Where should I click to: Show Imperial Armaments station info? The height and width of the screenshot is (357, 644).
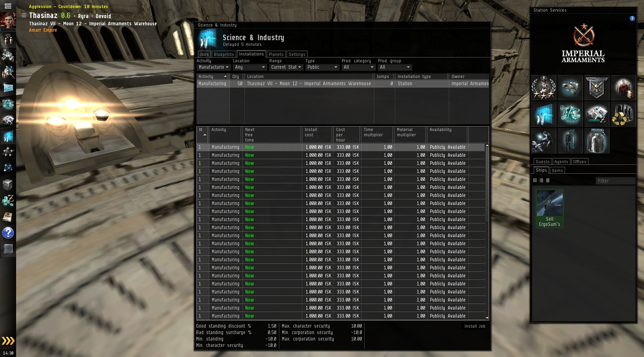(x=632, y=18)
